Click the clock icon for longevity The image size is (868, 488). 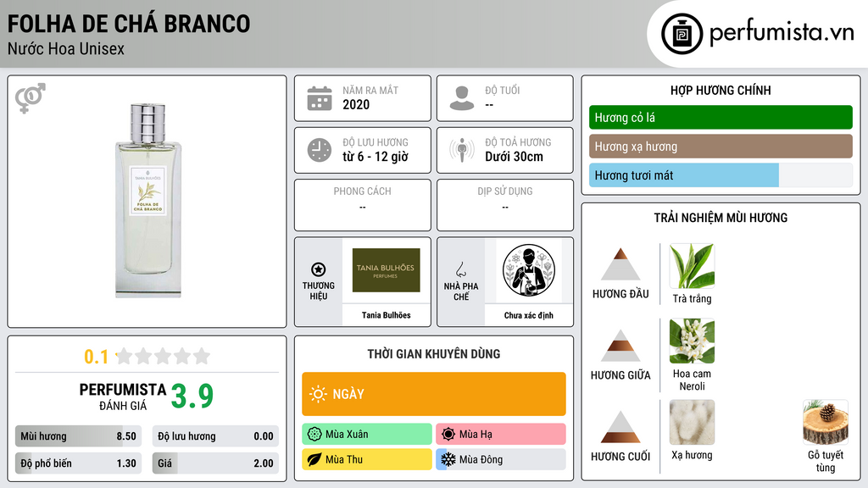[x=320, y=150]
